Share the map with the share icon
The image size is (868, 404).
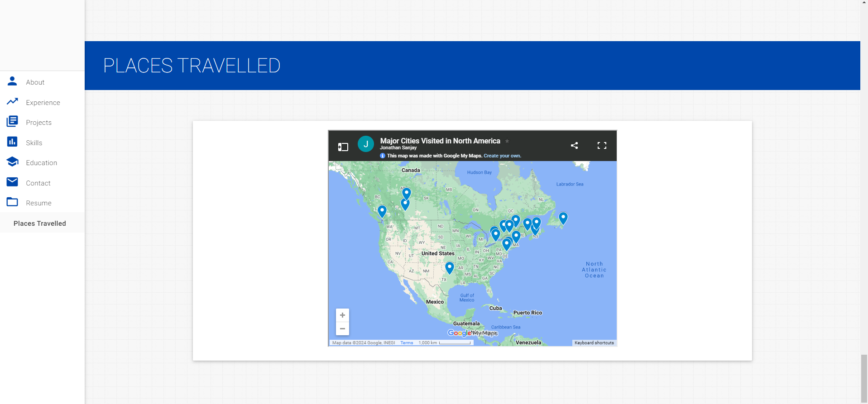pyautogui.click(x=574, y=145)
